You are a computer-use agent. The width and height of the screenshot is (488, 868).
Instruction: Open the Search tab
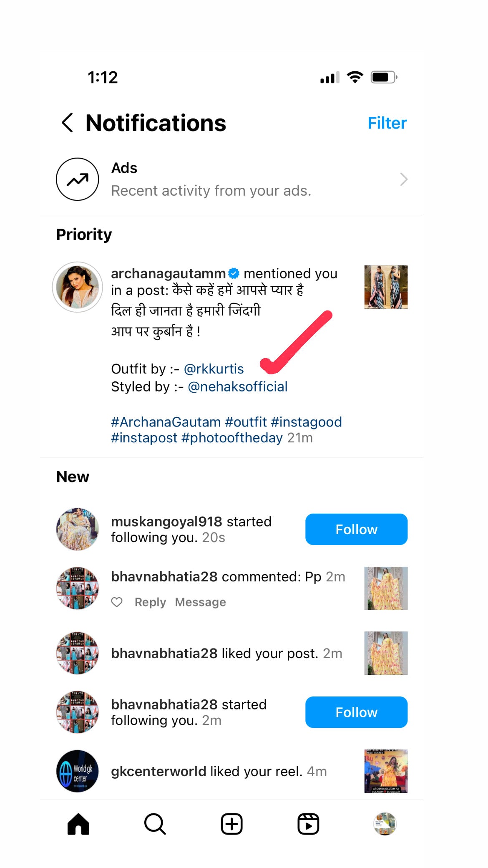click(x=155, y=824)
